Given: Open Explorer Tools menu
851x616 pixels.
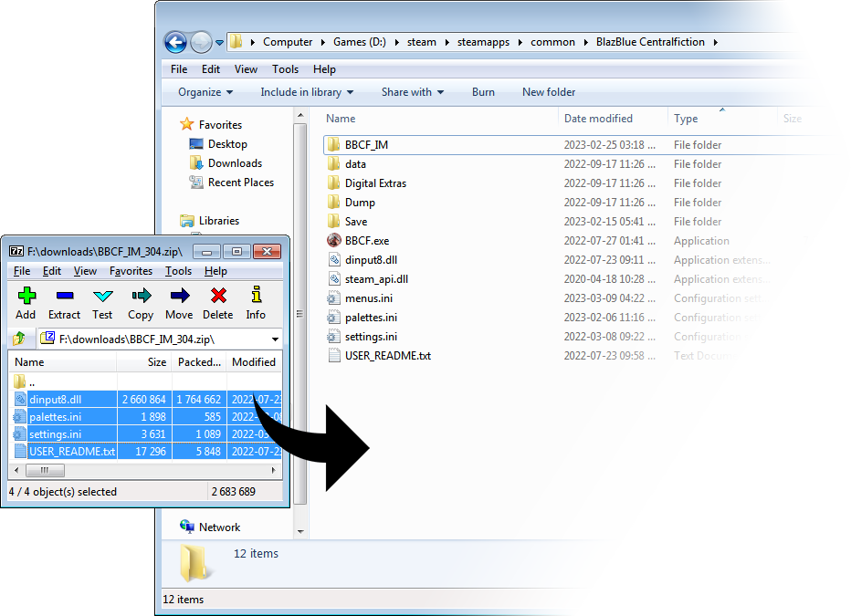Looking at the screenshot, I should [x=285, y=69].
